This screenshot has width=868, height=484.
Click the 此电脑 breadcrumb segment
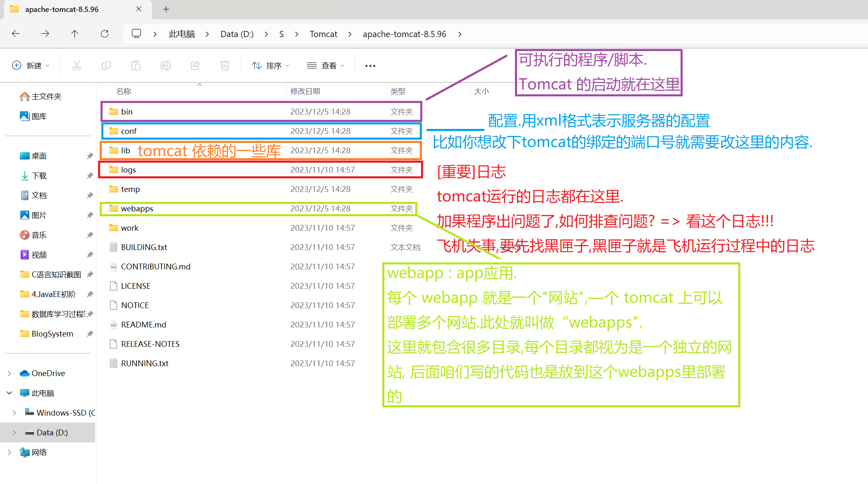(182, 34)
